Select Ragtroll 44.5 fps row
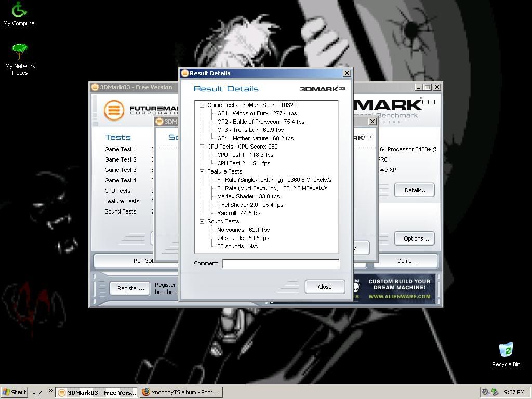This screenshot has height=399, width=532. click(x=239, y=213)
